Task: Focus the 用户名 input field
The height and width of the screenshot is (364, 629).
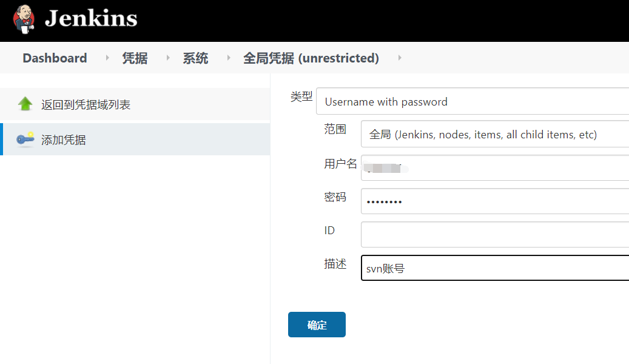Action: pyautogui.click(x=495, y=168)
